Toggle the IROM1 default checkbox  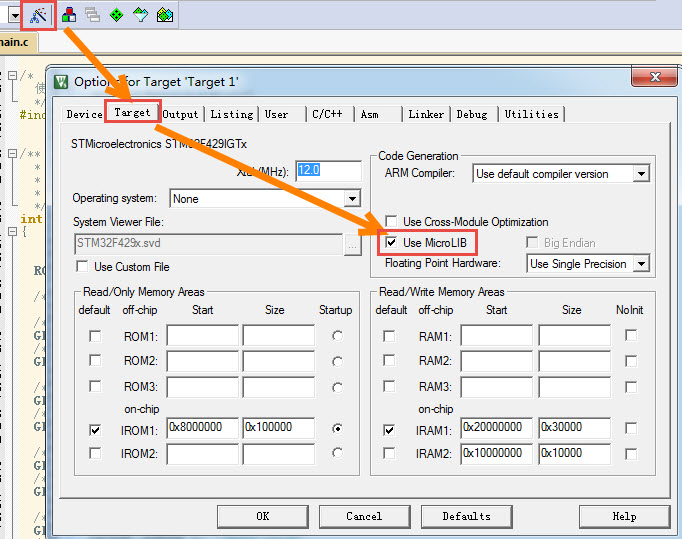tap(95, 430)
